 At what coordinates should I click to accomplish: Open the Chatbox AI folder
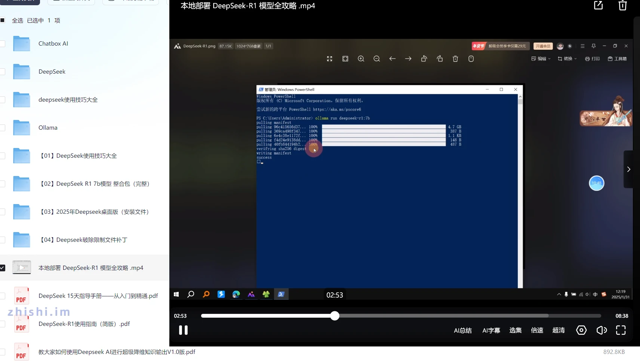coord(53,44)
